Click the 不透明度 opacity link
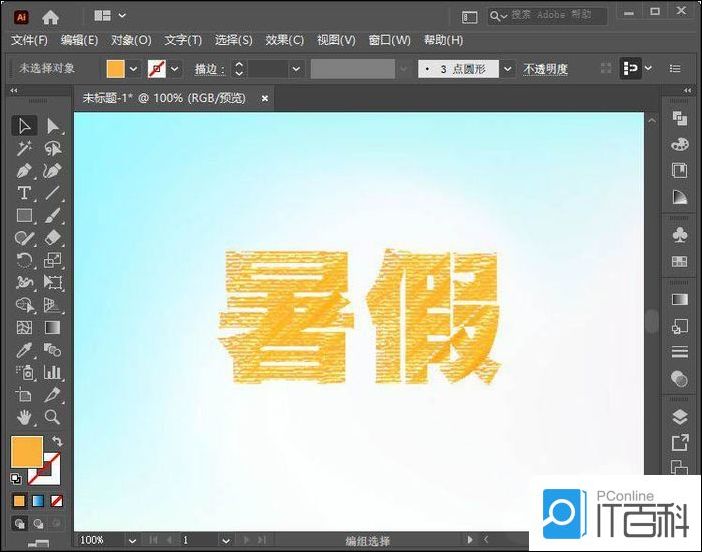 coord(545,69)
